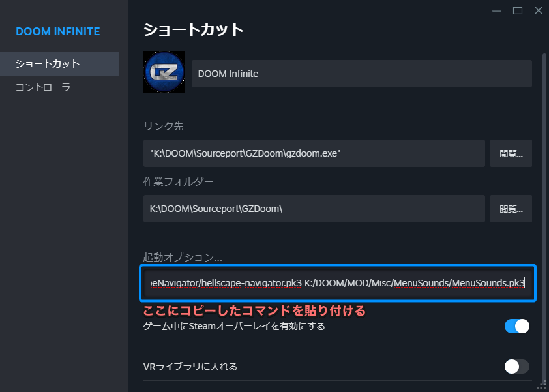Minimize the properties window
Screen dimensions: 549x392
click(x=496, y=11)
